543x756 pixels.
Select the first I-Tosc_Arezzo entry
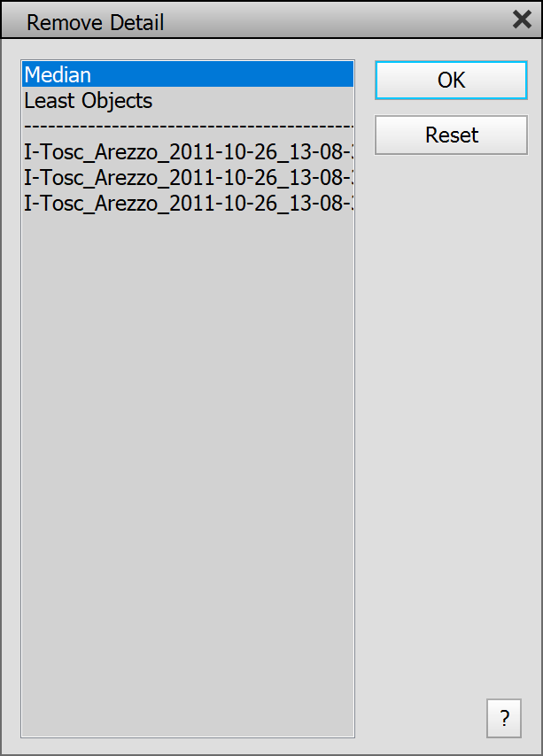click(x=188, y=152)
